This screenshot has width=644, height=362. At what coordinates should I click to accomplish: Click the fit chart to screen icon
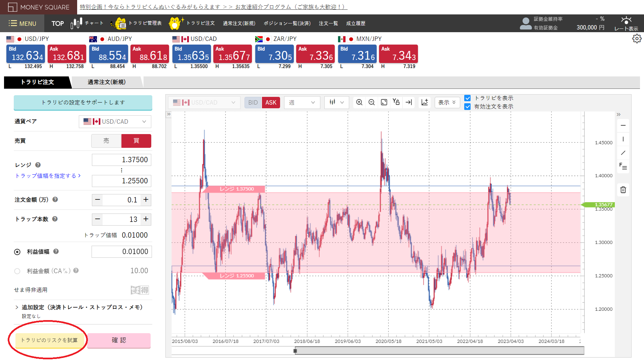point(384,102)
